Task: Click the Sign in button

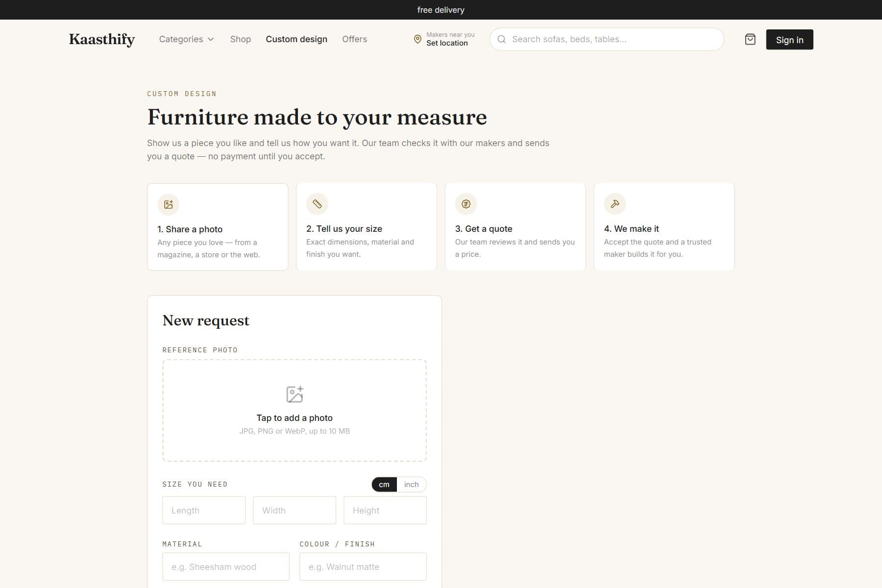Action: pos(789,40)
